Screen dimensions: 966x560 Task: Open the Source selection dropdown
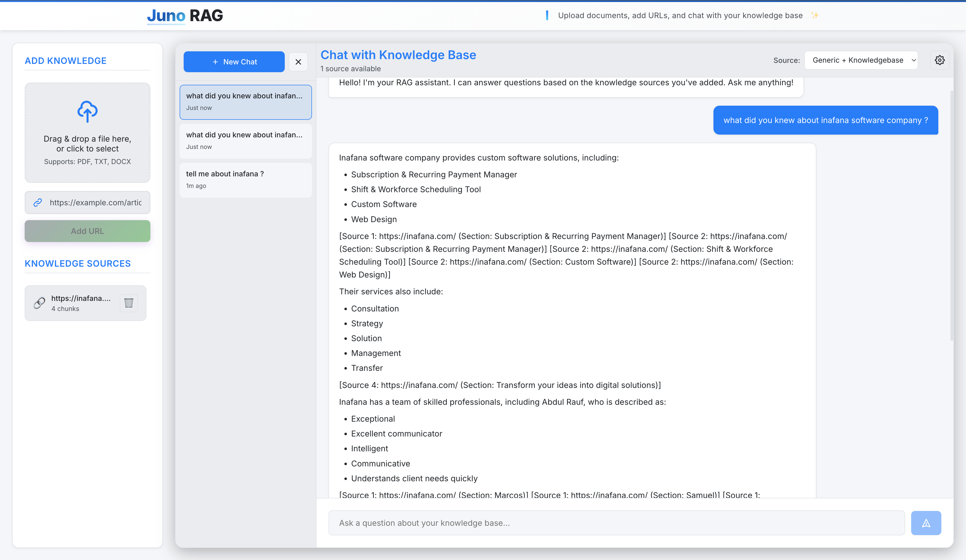click(x=861, y=60)
